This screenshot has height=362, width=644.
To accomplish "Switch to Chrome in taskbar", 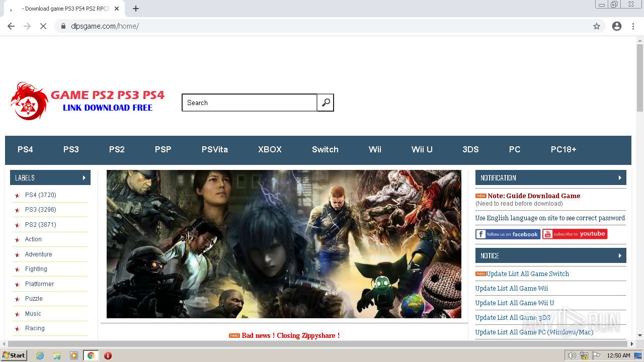I will click(91, 355).
